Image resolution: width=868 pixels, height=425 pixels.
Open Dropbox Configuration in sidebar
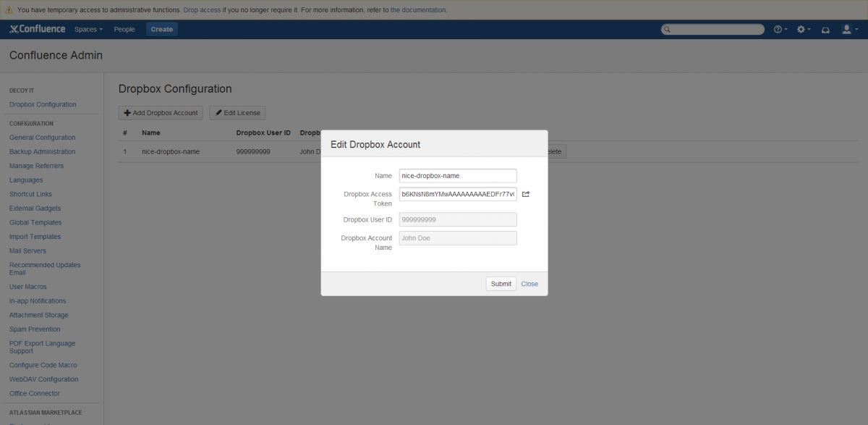point(43,104)
